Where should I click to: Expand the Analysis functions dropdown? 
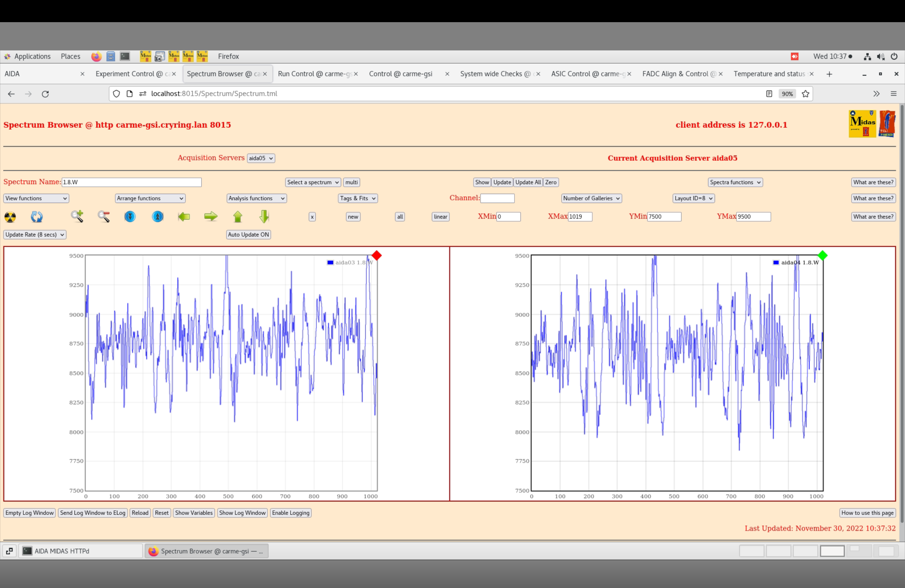[x=256, y=198]
